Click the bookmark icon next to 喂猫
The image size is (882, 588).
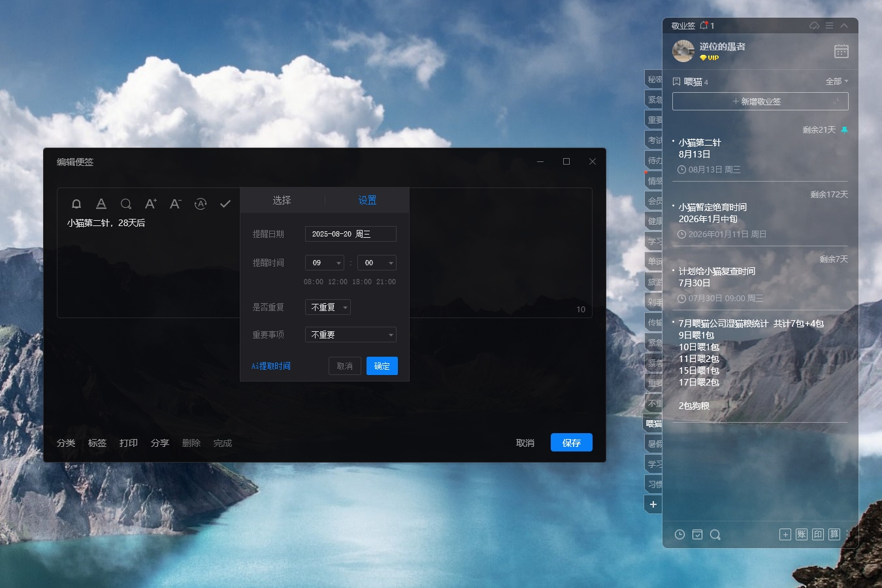(x=676, y=82)
